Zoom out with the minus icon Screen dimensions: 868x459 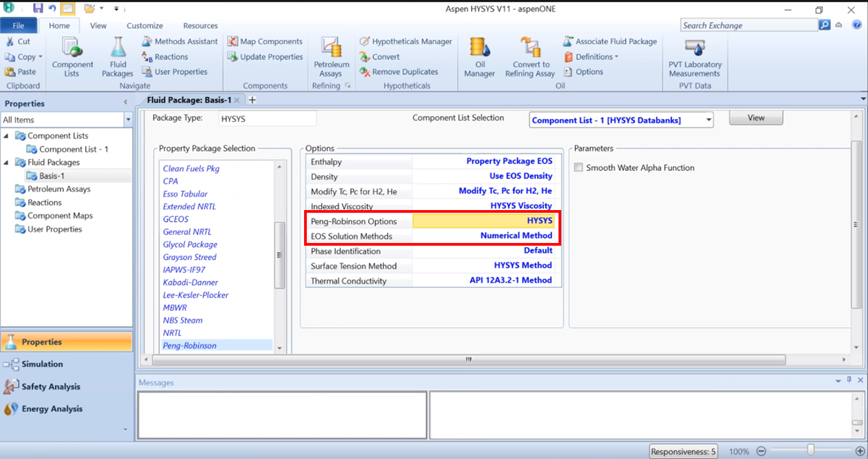tap(761, 451)
